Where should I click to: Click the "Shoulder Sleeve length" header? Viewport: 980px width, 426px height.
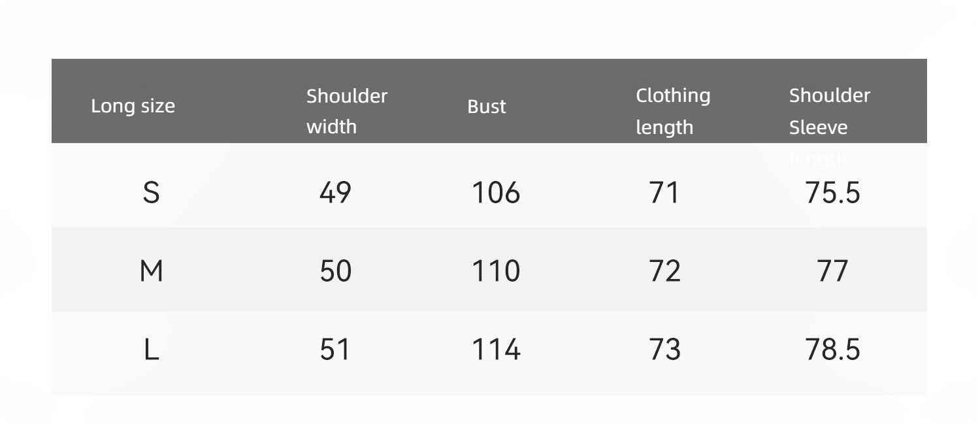829,112
